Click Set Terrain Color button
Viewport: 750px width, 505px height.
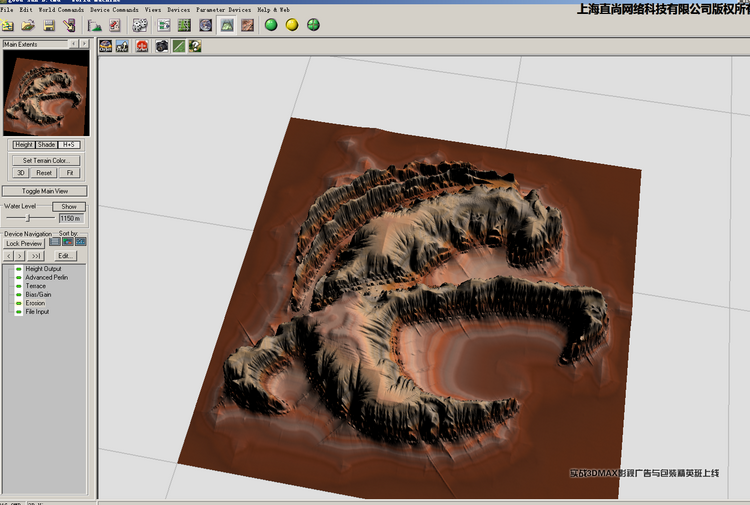pyautogui.click(x=46, y=160)
